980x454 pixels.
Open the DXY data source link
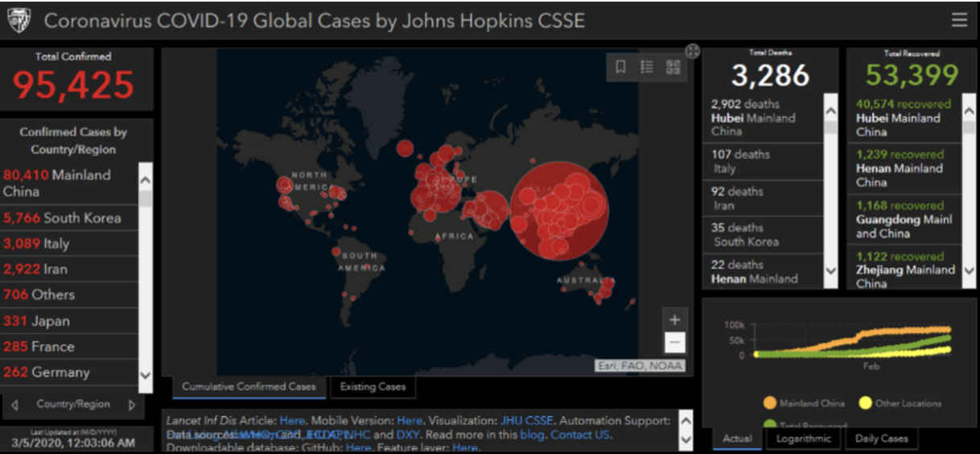tap(408, 435)
